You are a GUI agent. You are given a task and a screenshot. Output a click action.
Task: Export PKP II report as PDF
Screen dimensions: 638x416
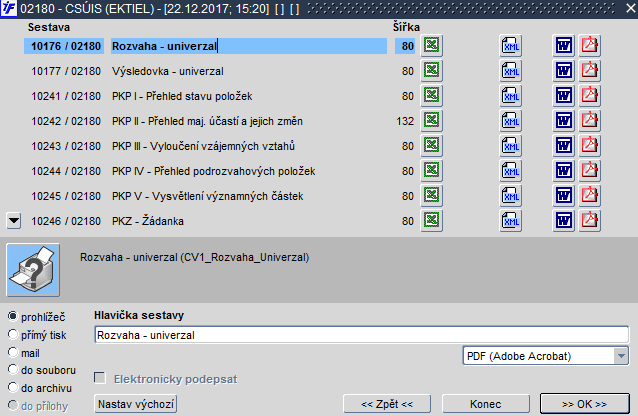click(590, 120)
